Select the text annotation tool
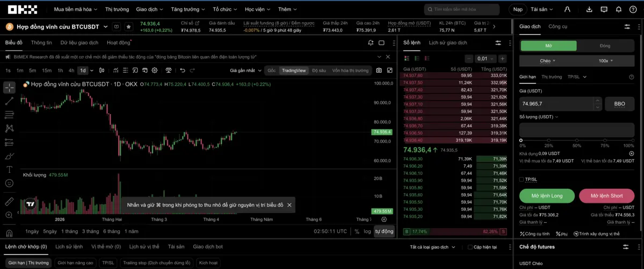 [x=9, y=169]
